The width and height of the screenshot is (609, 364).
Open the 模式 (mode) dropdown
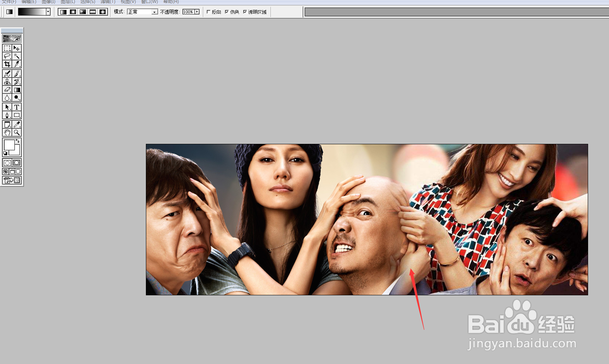142,12
